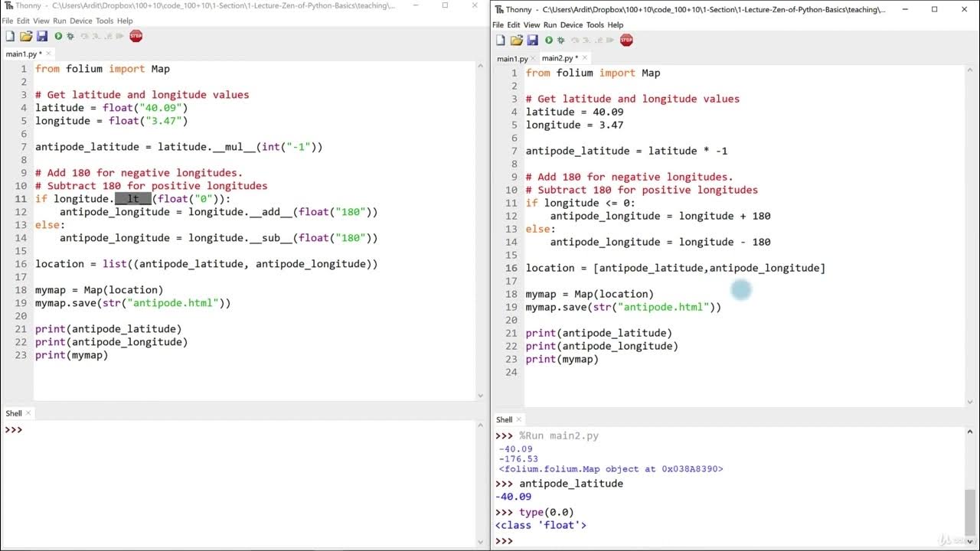
Task: Close the Shell panel in left window
Action: [28, 413]
